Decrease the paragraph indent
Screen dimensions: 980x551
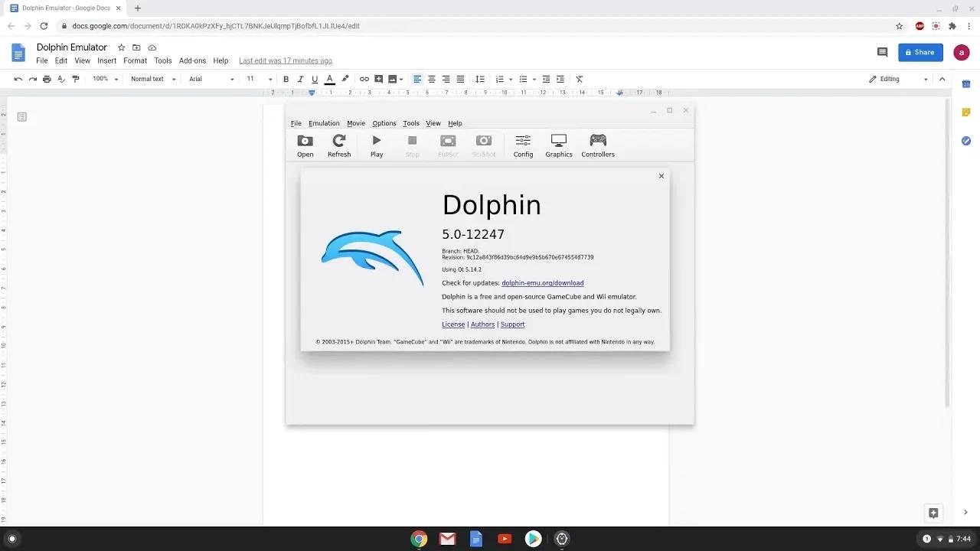click(x=546, y=79)
